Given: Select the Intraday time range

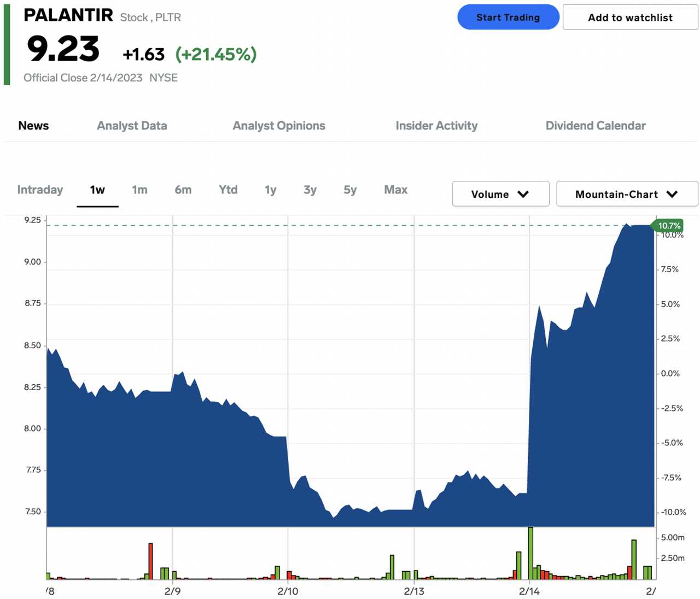Looking at the screenshot, I should click(x=40, y=190).
